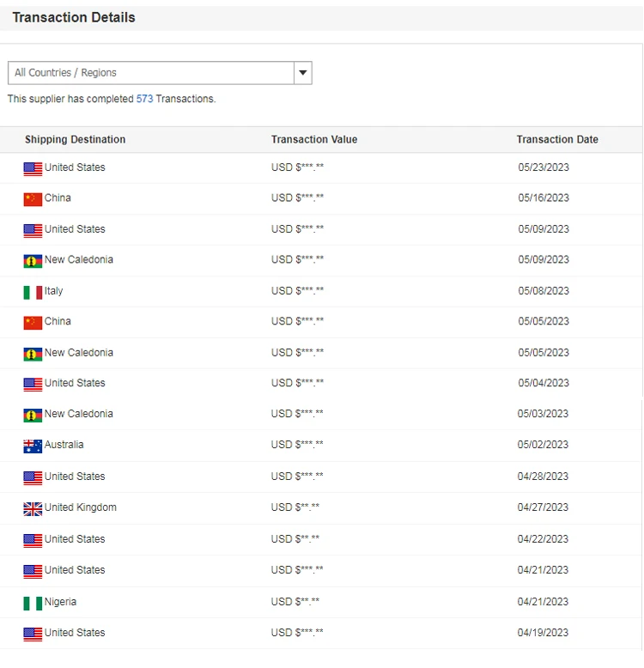
Task: Click the 573 transactions link
Action: click(144, 99)
